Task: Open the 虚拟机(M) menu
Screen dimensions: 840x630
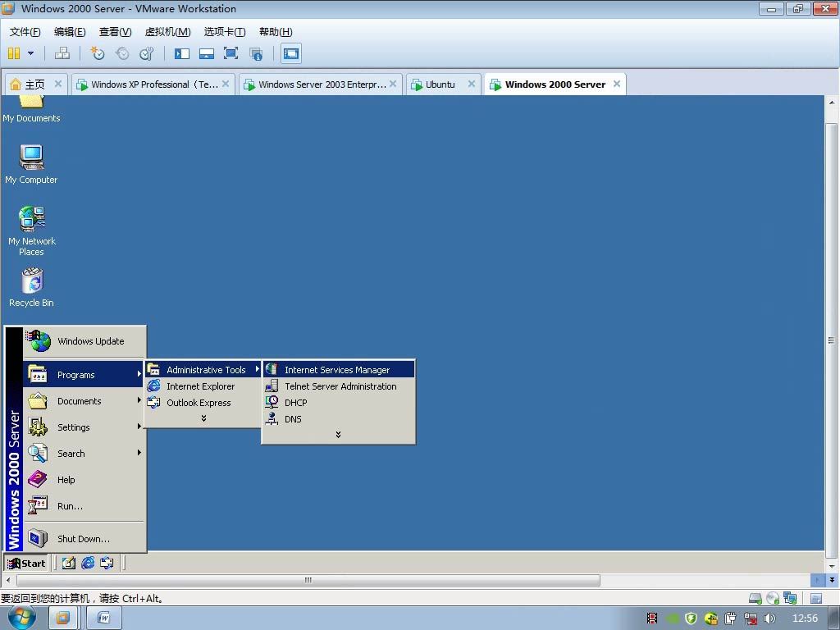Action: point(167,32)
